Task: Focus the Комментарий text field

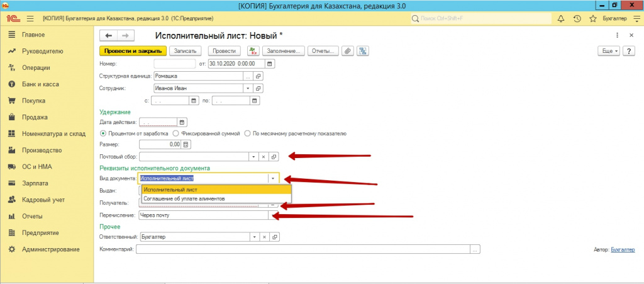Action: [303, 249]
